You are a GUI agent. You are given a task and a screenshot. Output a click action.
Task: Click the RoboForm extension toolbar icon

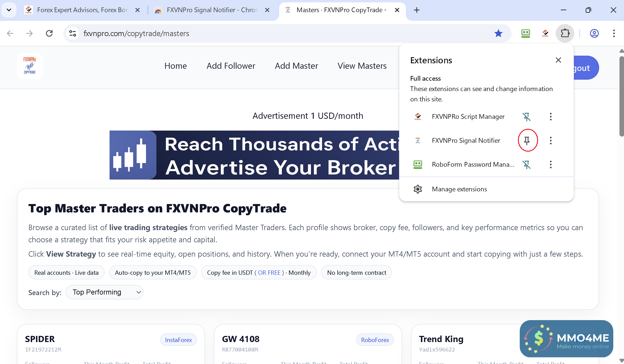525,33
